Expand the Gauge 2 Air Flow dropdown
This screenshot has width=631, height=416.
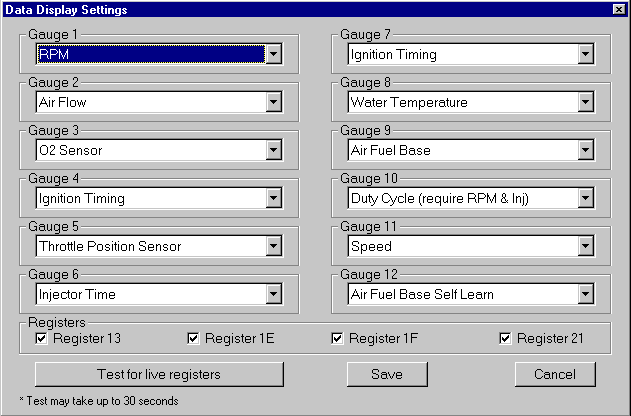273,103
